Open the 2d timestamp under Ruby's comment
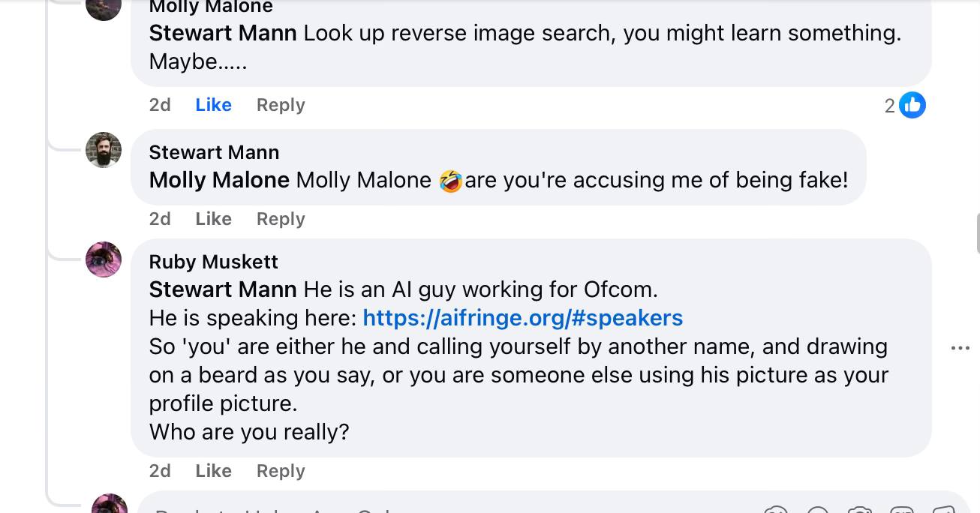Screen dimensions: 980x513 point(160,471)
